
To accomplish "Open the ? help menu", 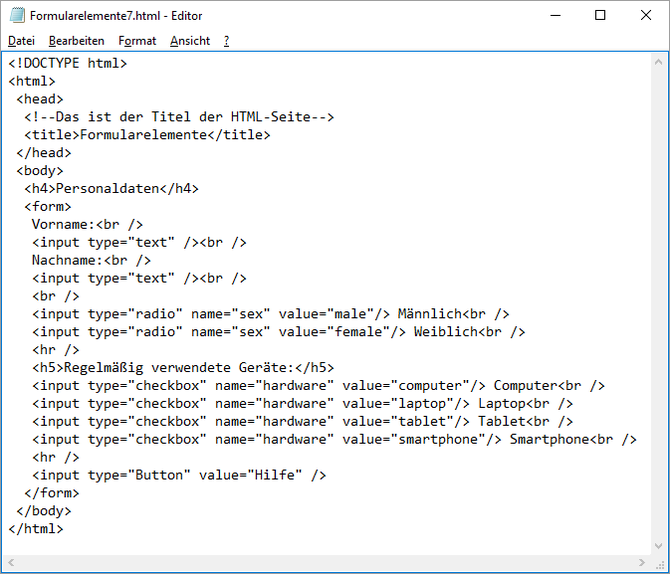I will click(226, 41).
